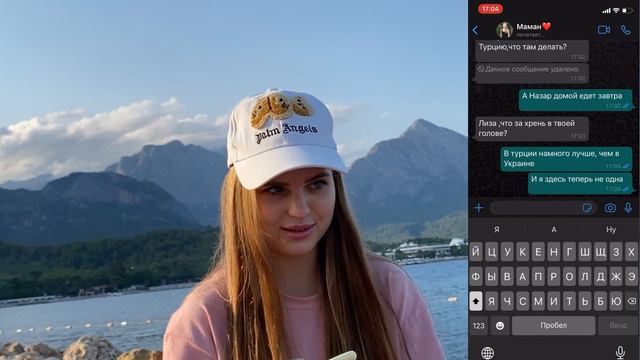Switch to the 123 numeric keyboard
640x360 pixels.
click(479, 326)
